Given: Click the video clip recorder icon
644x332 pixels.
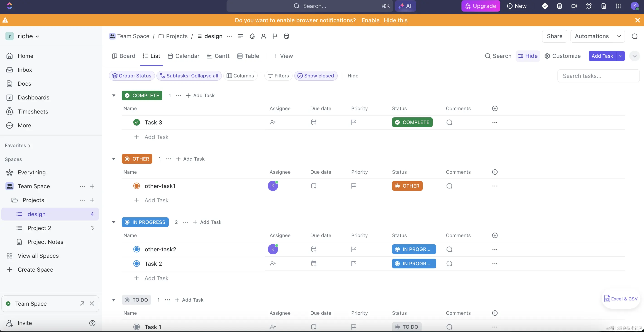Looking at the screenshot, I should tap(574, 6).
